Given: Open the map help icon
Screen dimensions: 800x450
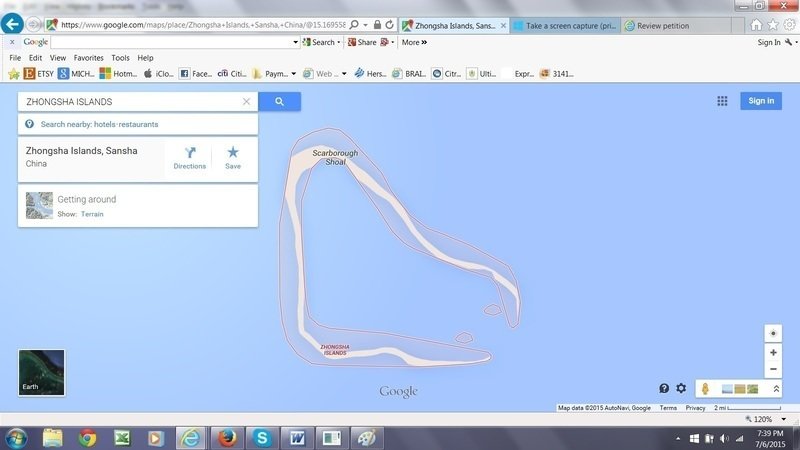Looking at the screenshot, I should tap(664, 388).
